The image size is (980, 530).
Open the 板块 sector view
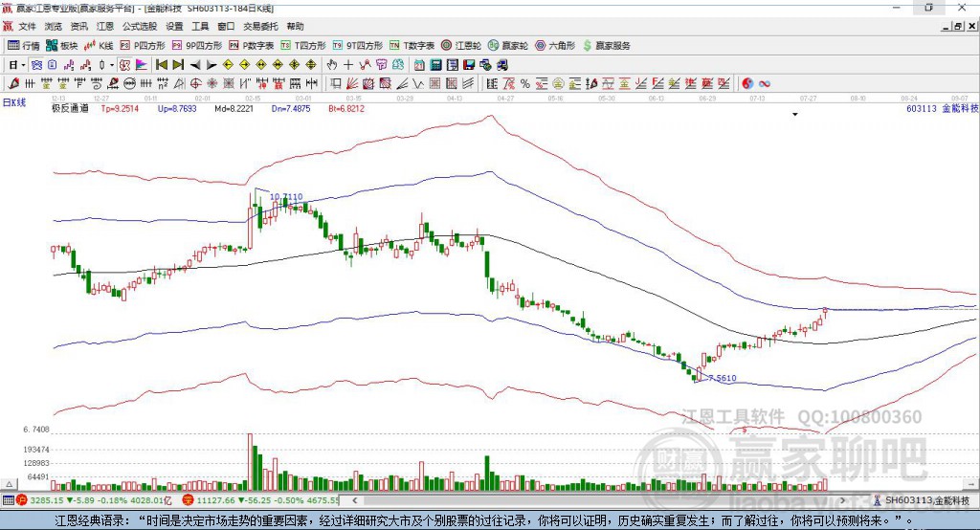pyautogui.click(x=62, y=46)
